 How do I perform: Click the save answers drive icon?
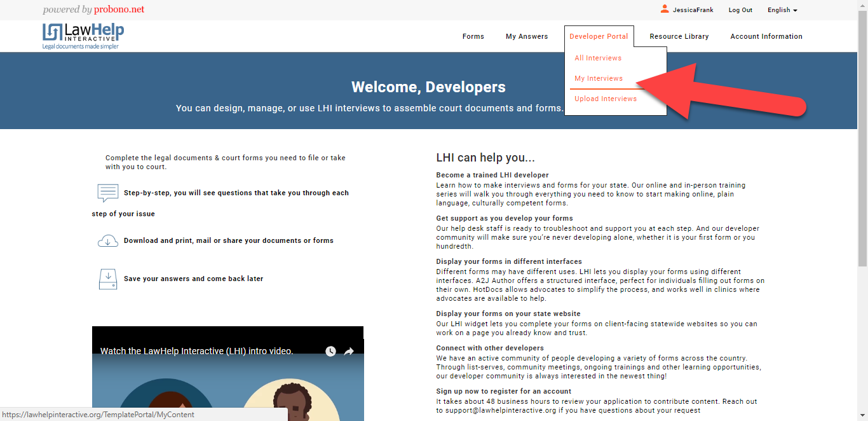coord(108,279)
